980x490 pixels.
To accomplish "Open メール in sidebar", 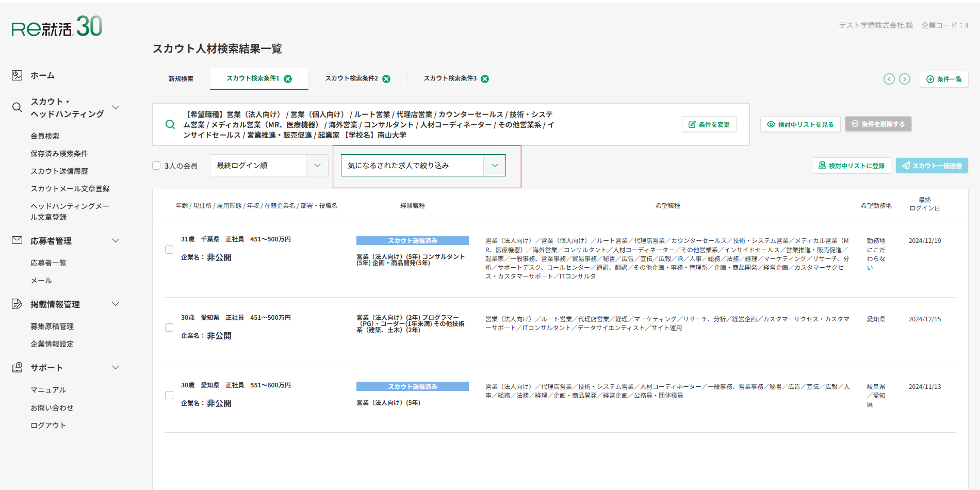I will (41, 281).
